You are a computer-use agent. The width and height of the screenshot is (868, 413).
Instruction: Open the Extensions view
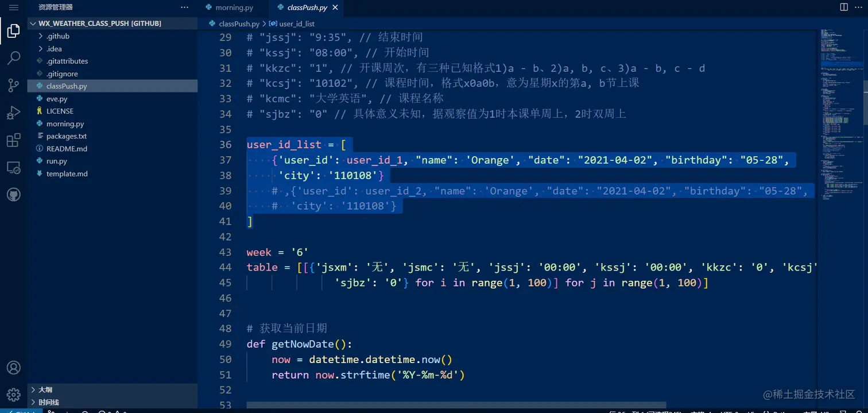pos(14,141)
